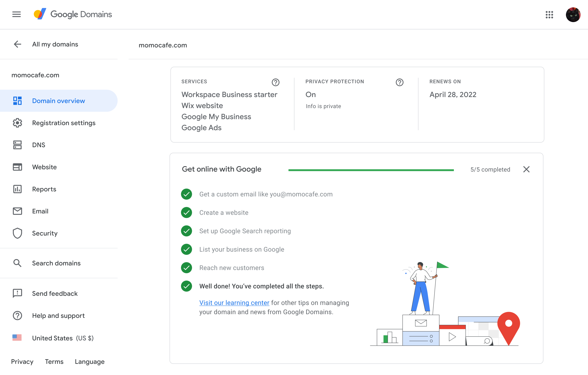Dismiss the Get online with Google card
Viewport: 588px width, 375px height.
coord(526,169)
